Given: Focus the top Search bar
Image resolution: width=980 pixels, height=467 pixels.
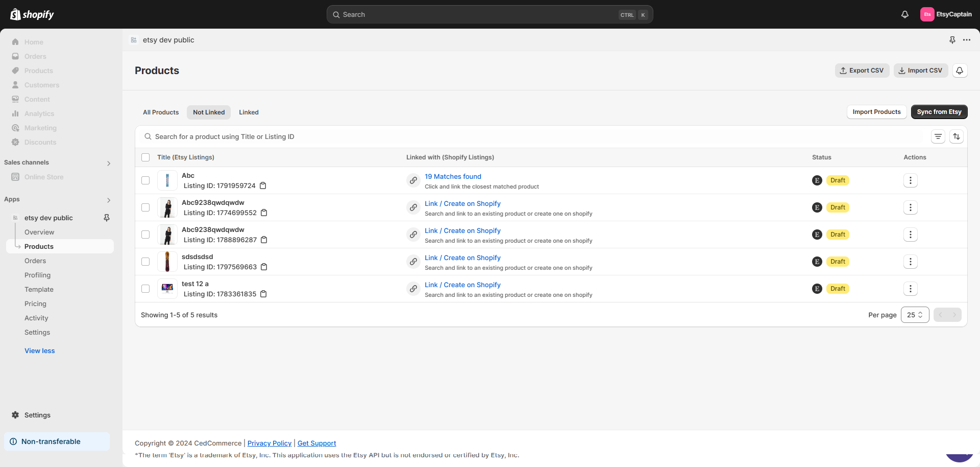Looking at the screenshot, I should [x=490, y=14].
